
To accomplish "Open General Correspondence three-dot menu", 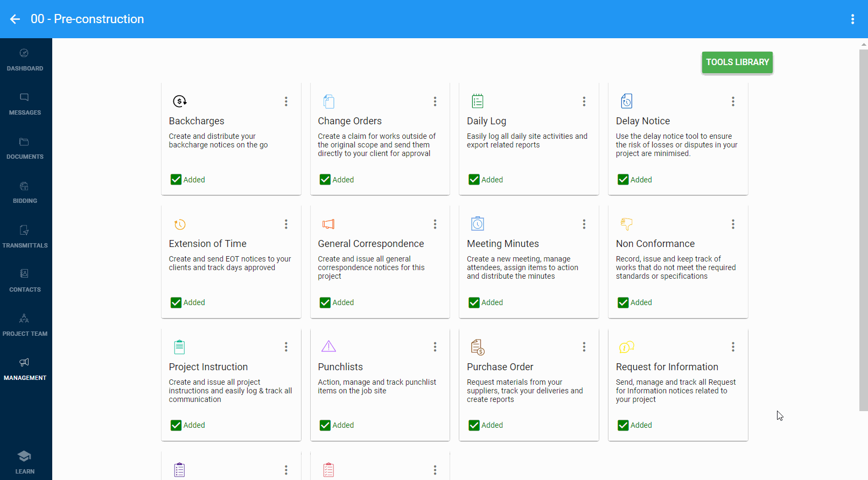I will pos(435,224).
